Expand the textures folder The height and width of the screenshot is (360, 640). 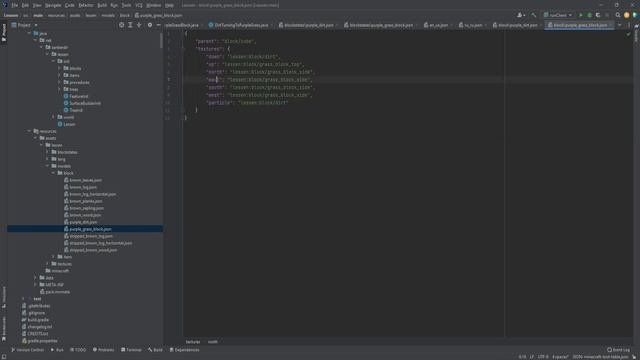(47, 264)
